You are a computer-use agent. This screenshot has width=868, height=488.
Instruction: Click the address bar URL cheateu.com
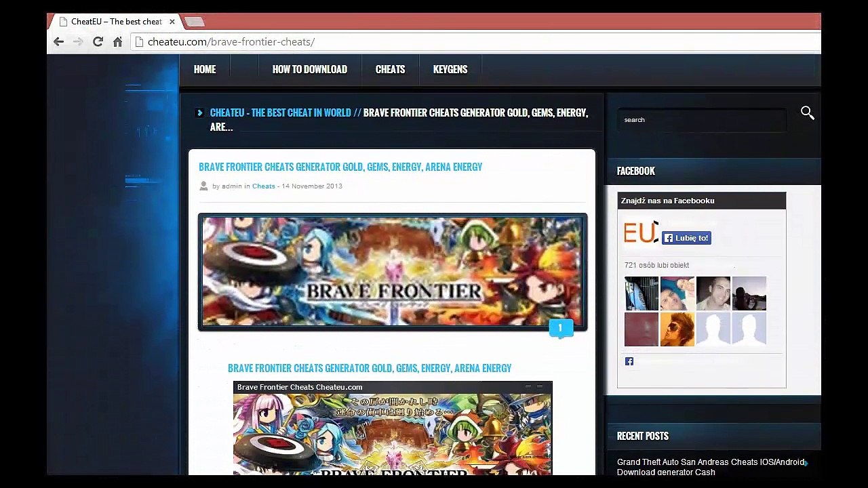click(x=231, y=42)
